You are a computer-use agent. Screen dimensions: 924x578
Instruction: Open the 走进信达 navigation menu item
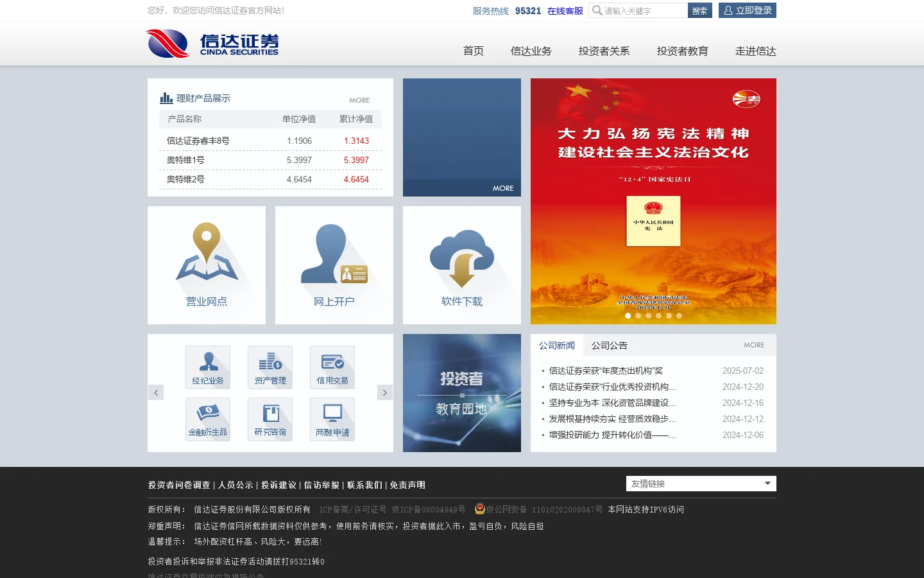coord(755,51)
